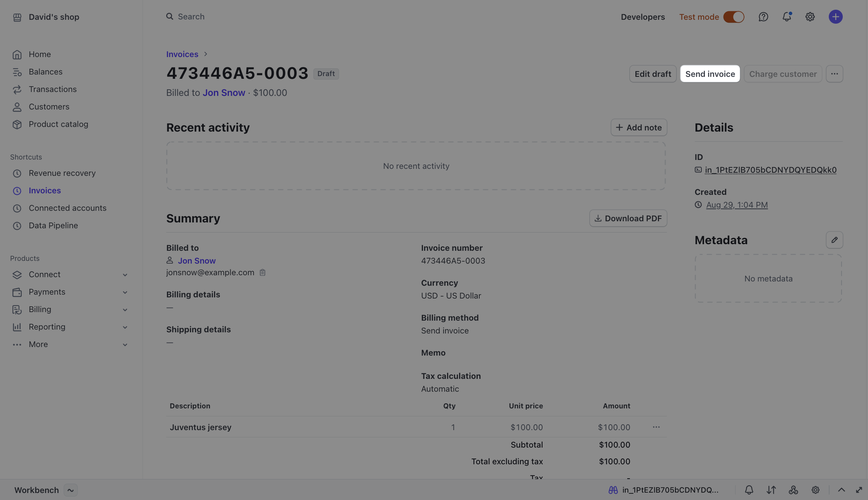Image resolution: width=868 pixels, height=500 pixels.
Task: Click the purple plus create button
Action: 835,17
